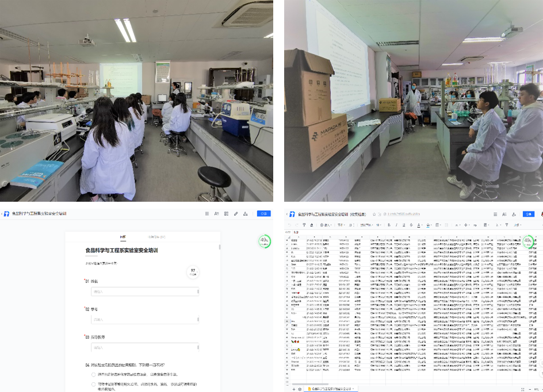Open the grid apps icon in the form header
Screen dimensions: 543x392
click(226, 214)
